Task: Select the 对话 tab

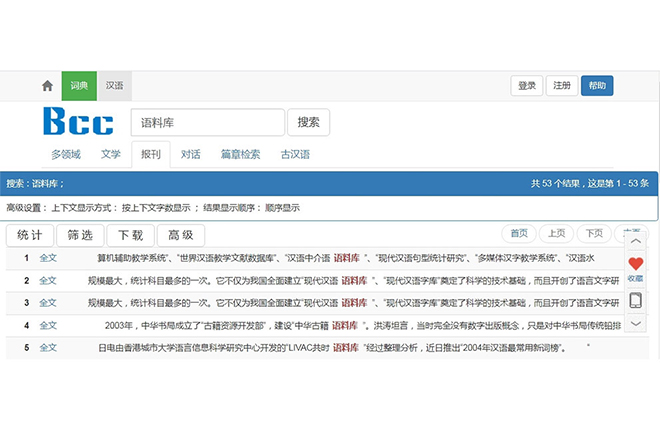Action: 190,155
